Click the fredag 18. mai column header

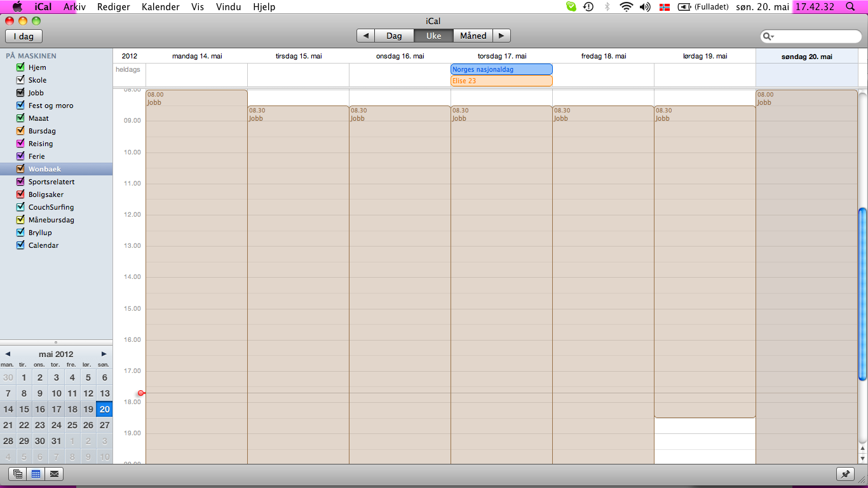604,56
